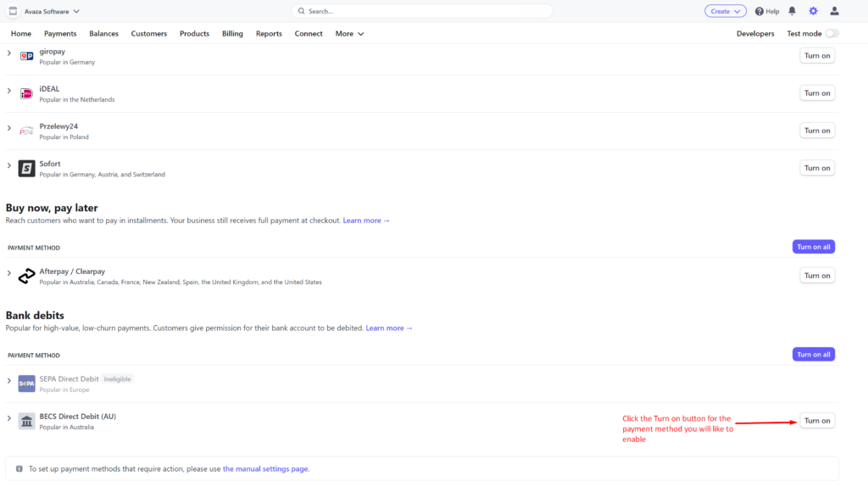Open the settings gear icon
This screenshot has width=868, height=487.
pos(813,11)
